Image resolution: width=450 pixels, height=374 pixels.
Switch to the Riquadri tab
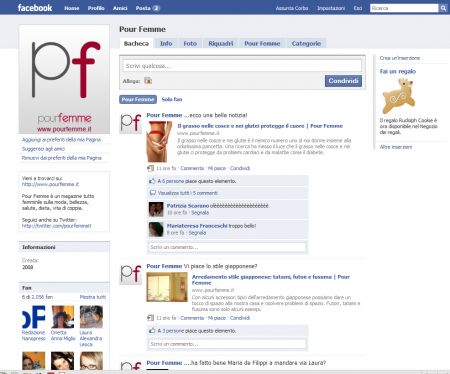pos(221,43)
